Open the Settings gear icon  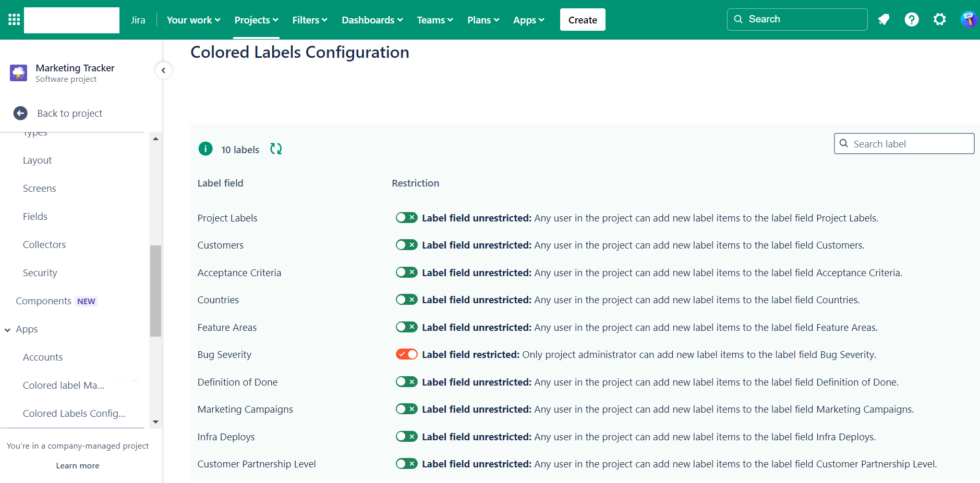pos(939,20)
